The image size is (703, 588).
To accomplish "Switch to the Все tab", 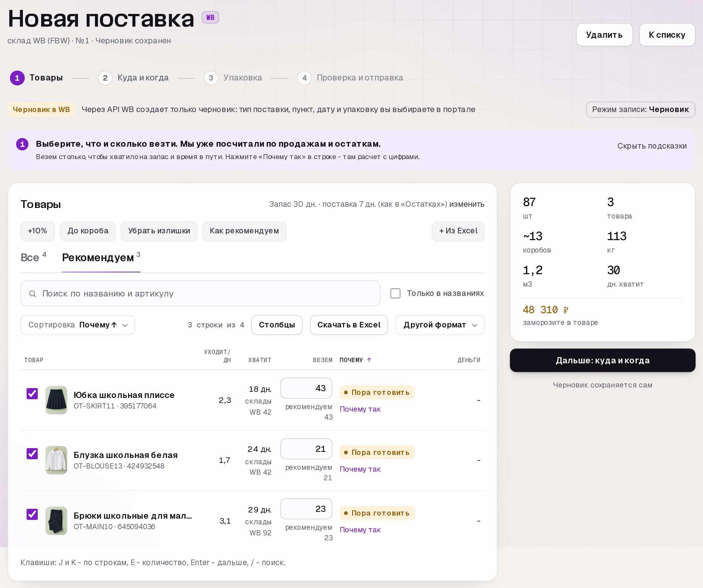I will pos(33,257).
